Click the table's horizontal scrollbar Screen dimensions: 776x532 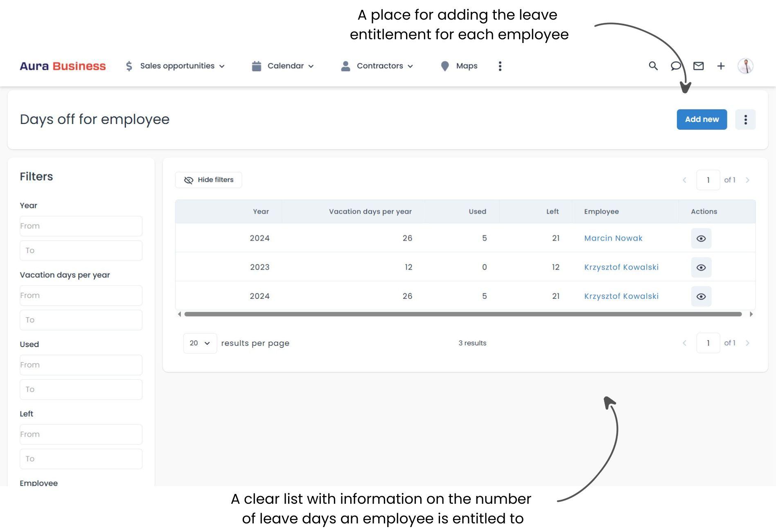(462, 314)
